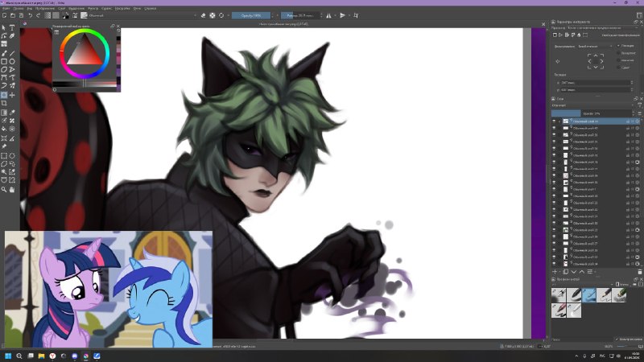644x362 pixels.
Task: Click the undo arrow in top toolbar
Action: click(30, 15)
